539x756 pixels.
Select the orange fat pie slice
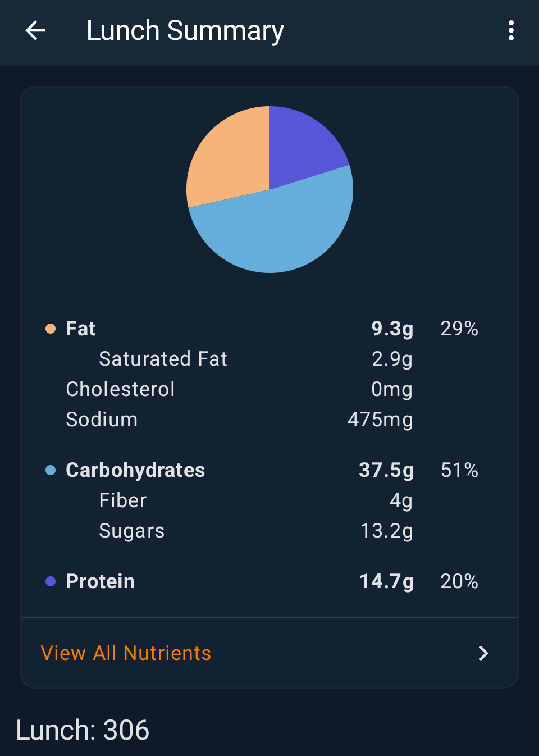tap(227, 157)
